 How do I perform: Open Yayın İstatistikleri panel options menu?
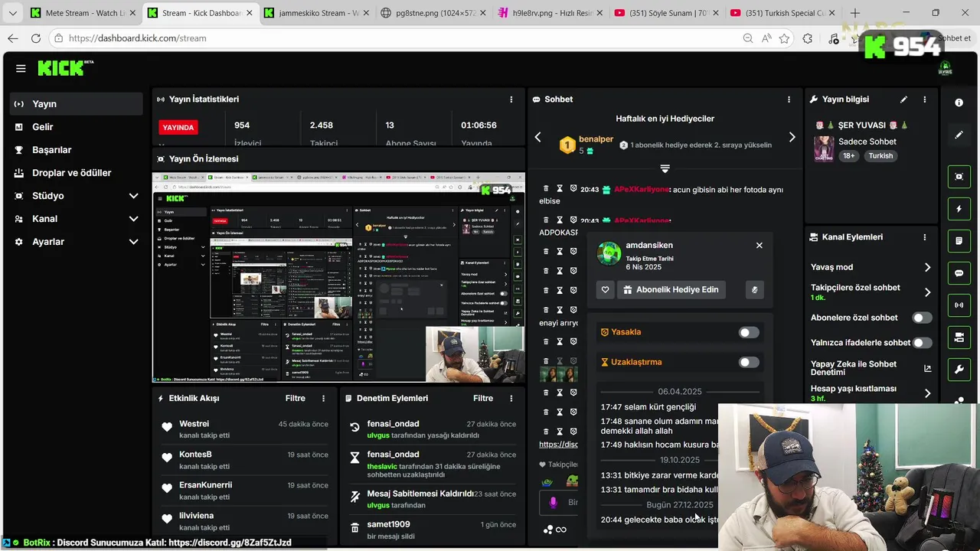[511, 99]
